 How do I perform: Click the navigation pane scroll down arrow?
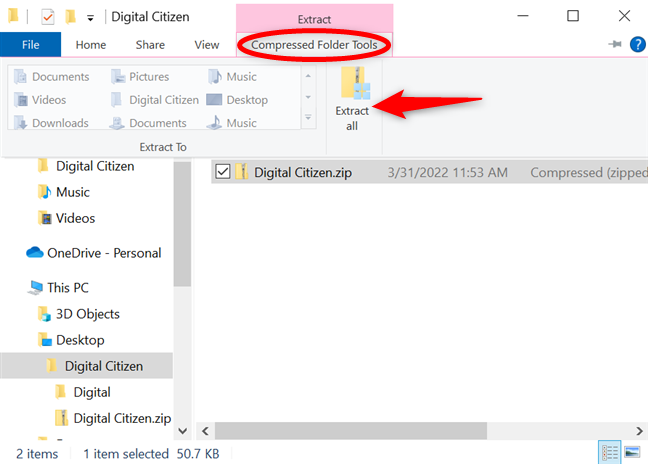pos(182,431)
